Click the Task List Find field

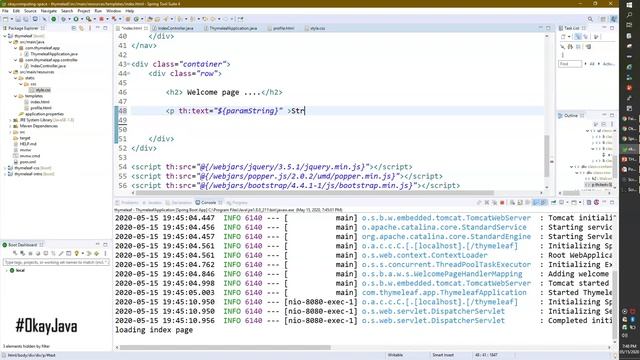click(570, 64)
